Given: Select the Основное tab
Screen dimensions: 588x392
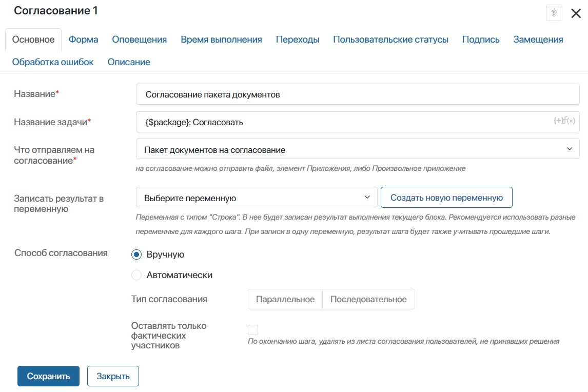Looking at the screenshot, I should (x=33, y=40).
